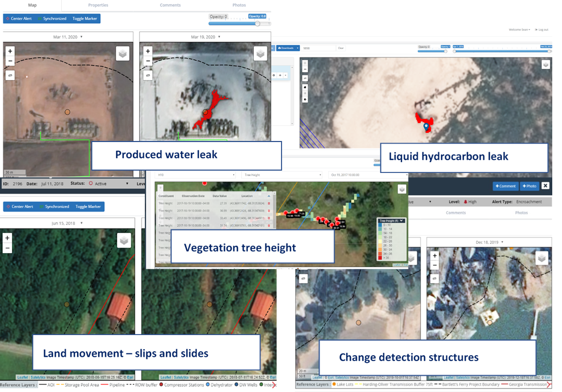Delete the 27.39 tree height row
The height and width of the screenshot is (392, 562).
pyautogui.click(x=269, y=203)
